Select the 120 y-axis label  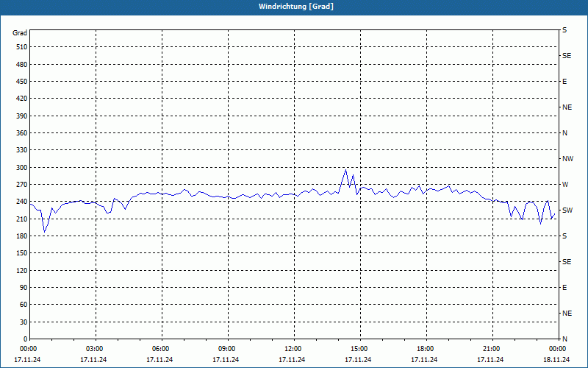tap(22, 270)
